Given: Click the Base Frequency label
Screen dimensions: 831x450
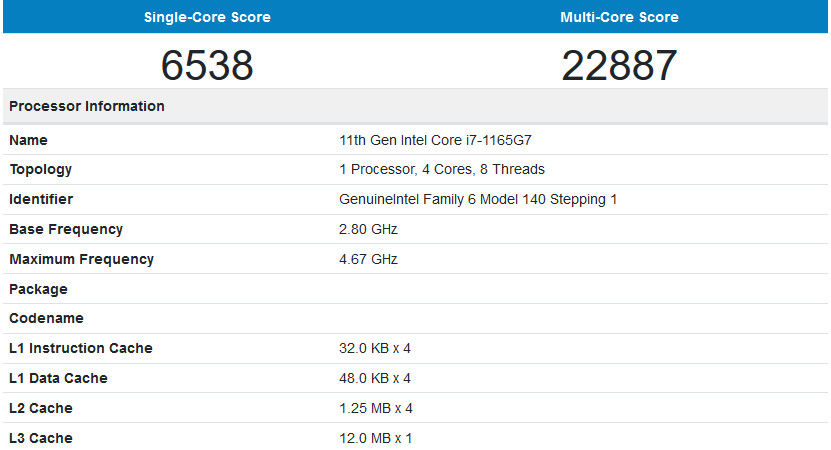Looking at the screenshot, I should click(x=66, y=229).
